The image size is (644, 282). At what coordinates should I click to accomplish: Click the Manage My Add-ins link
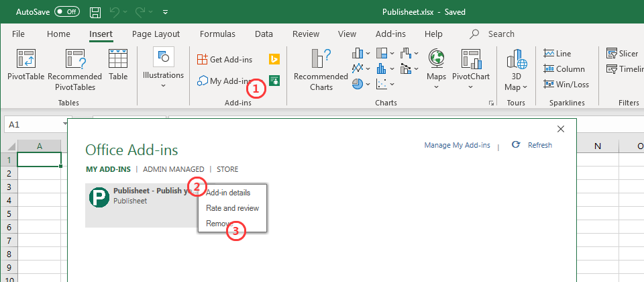pos(457,145)
